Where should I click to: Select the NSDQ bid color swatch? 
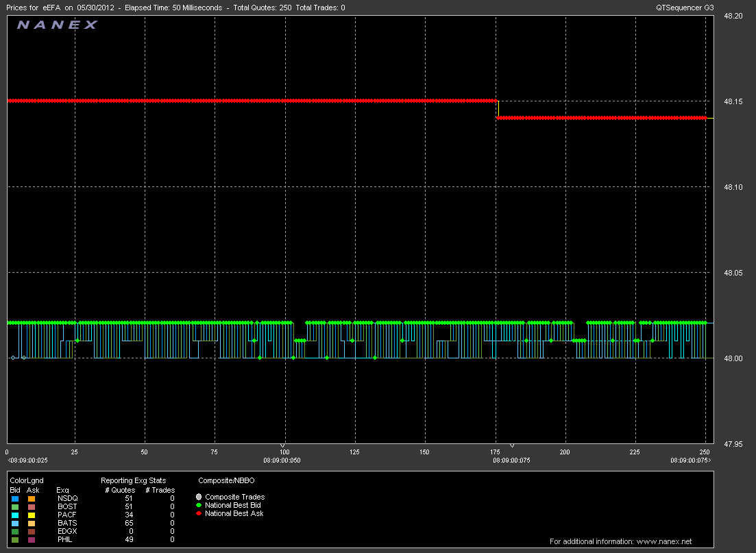(15, 498)
